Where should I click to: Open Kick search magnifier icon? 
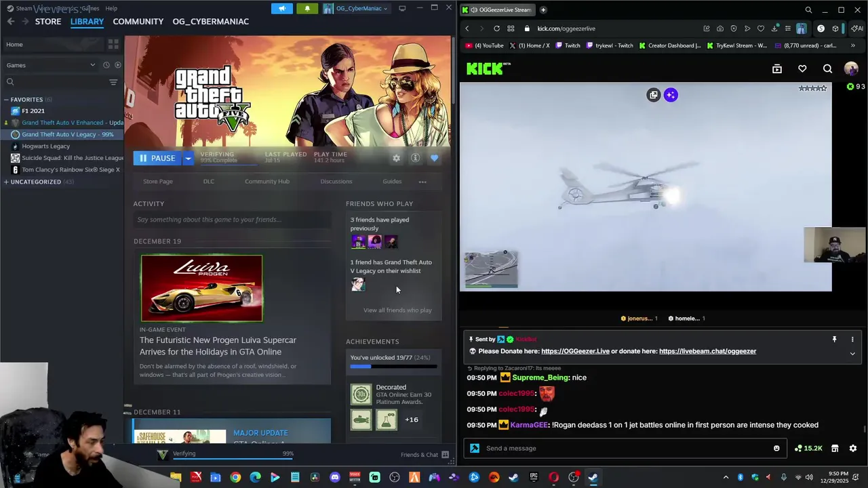point(827,69)
